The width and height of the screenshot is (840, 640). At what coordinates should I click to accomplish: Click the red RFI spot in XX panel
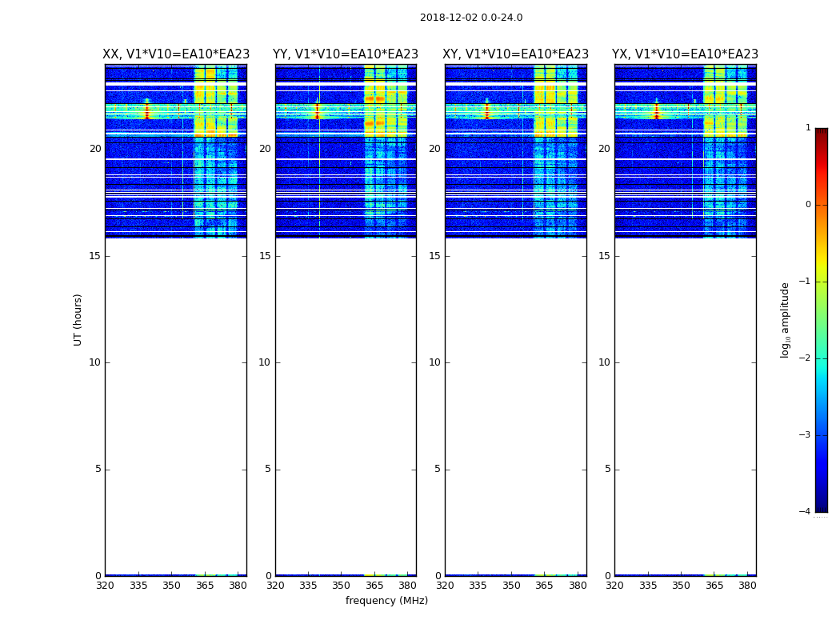point(146,110)
